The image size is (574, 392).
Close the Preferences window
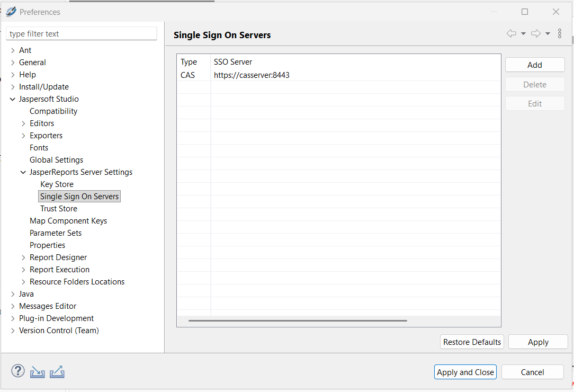click(x=555, y=12)
